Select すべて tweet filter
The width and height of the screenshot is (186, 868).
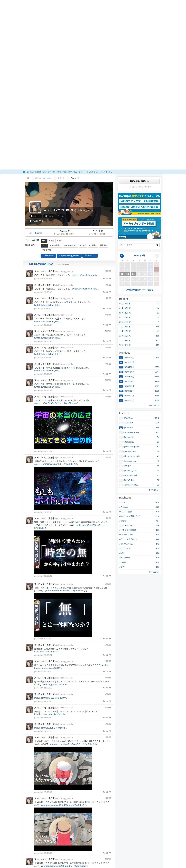click(x=45, y=245)
